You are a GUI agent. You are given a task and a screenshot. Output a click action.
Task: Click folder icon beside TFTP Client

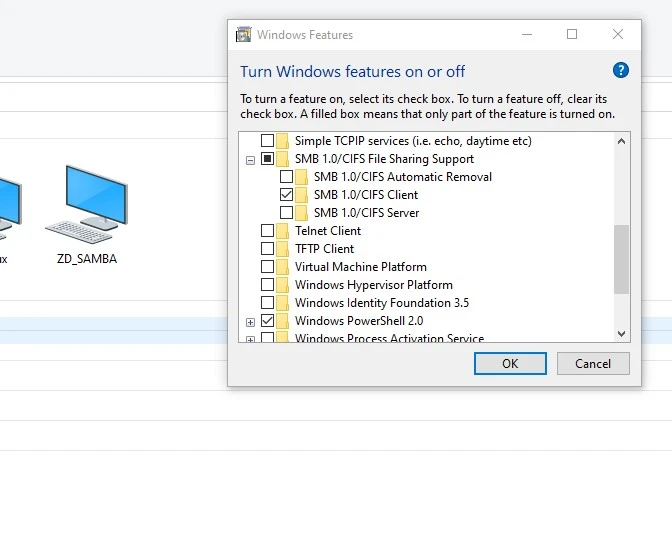click(x=282, y=249)
